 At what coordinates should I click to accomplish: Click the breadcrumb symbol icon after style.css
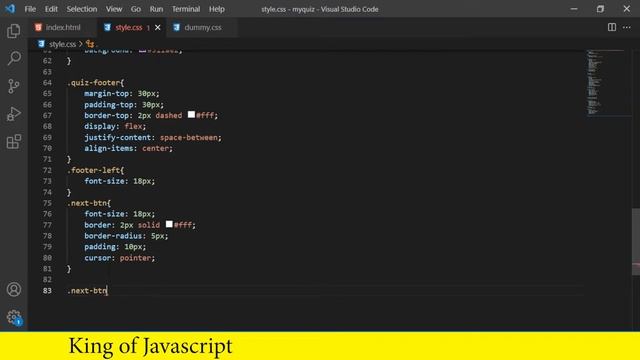(x=90, y=44)
